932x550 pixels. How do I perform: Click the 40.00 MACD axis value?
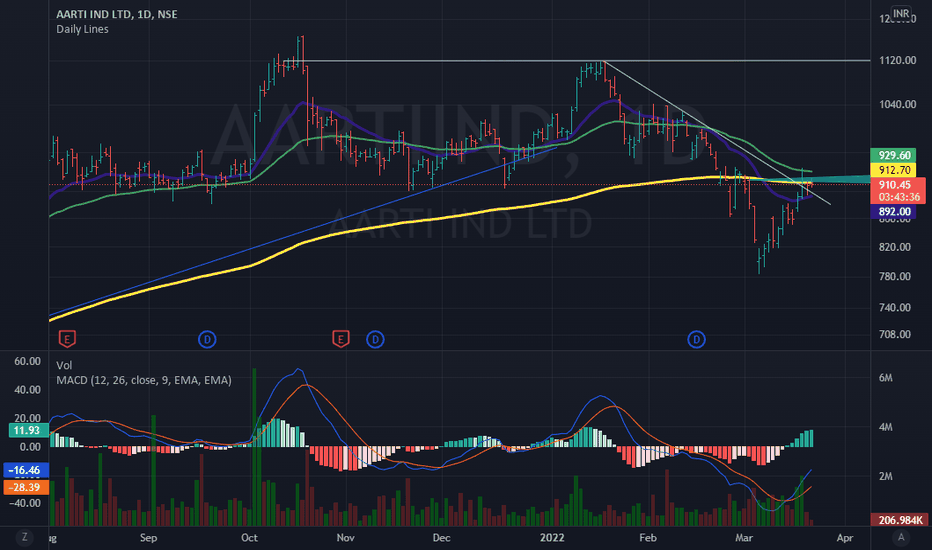(x=27, y=390)
